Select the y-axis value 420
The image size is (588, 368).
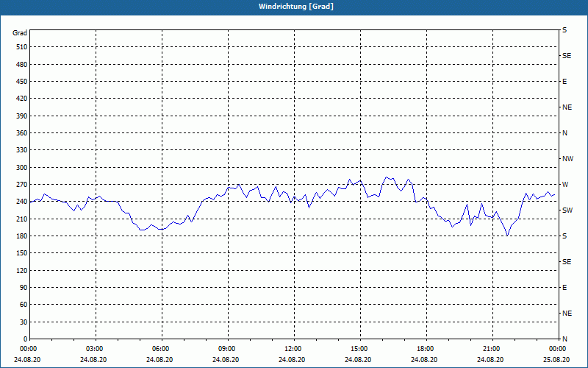(22, 99)
